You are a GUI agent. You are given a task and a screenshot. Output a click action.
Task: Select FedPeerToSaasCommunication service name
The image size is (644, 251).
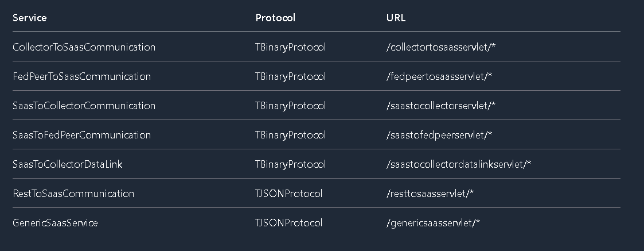(82, 76)
